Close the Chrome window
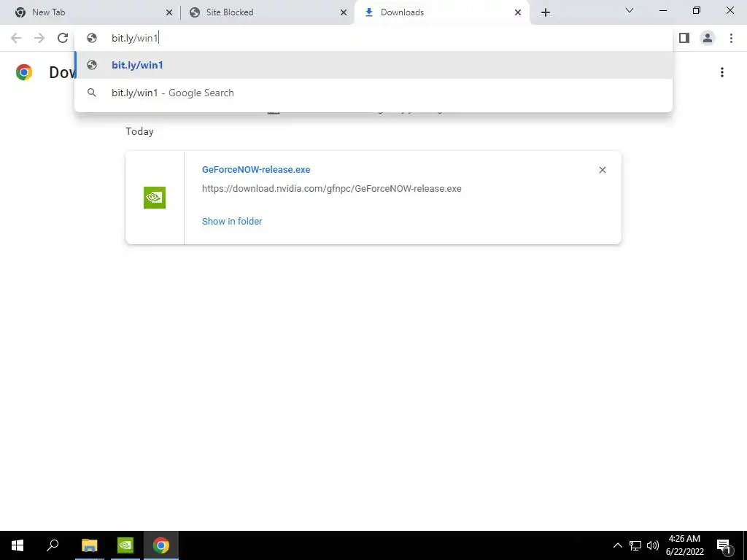747x560 pixels. pyautogui.click(x=729, y=10)
